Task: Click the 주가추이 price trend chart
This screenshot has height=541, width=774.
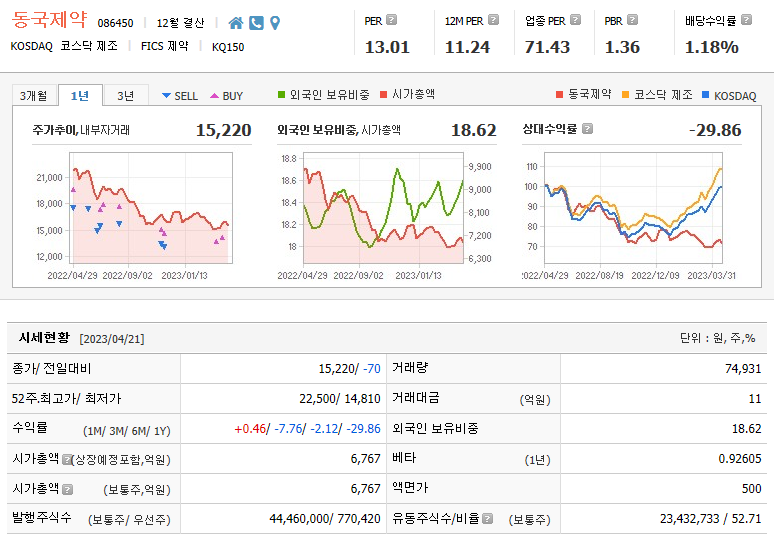Action: click(151, 208)
